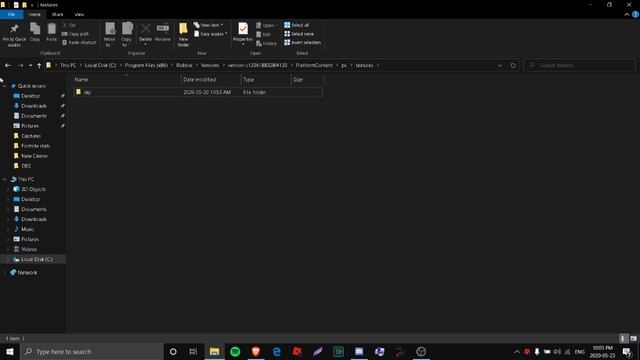This screenshot has width=640, height=360.
Task: Open the address bar history dropdown
Action: click(x=500, y=65)
